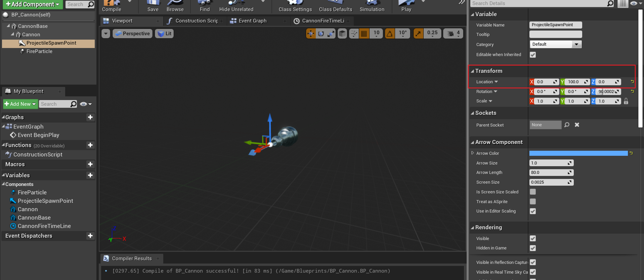
Task: Select the translate (move) gizmo mode
Action: click(x=311, y=34)
